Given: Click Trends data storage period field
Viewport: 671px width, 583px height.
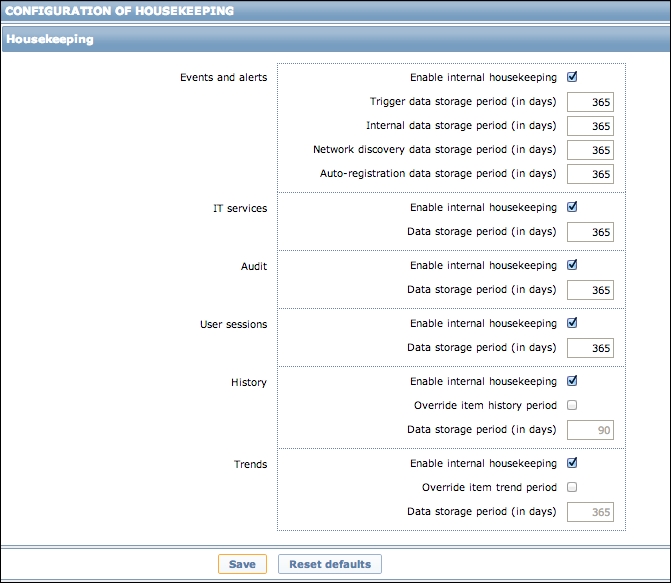Looking at the screenshot, I should [590, 512].
